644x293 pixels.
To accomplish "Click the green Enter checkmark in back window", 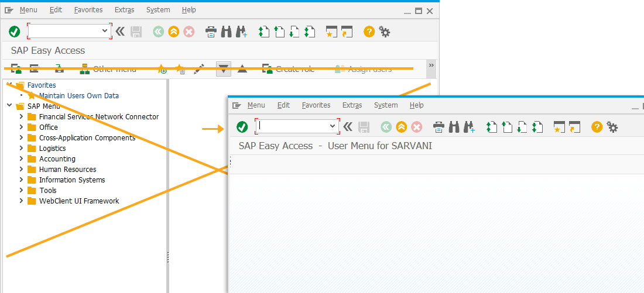I will point(15,32).
